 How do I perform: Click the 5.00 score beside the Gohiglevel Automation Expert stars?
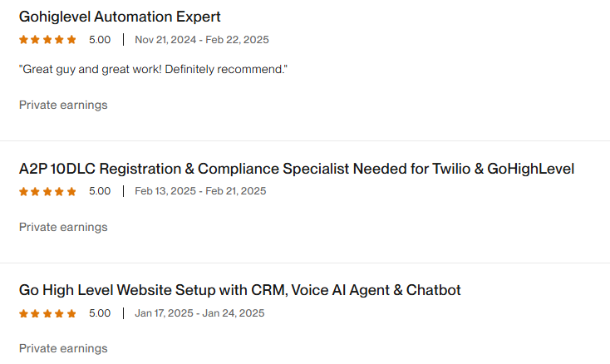(100, 40)
